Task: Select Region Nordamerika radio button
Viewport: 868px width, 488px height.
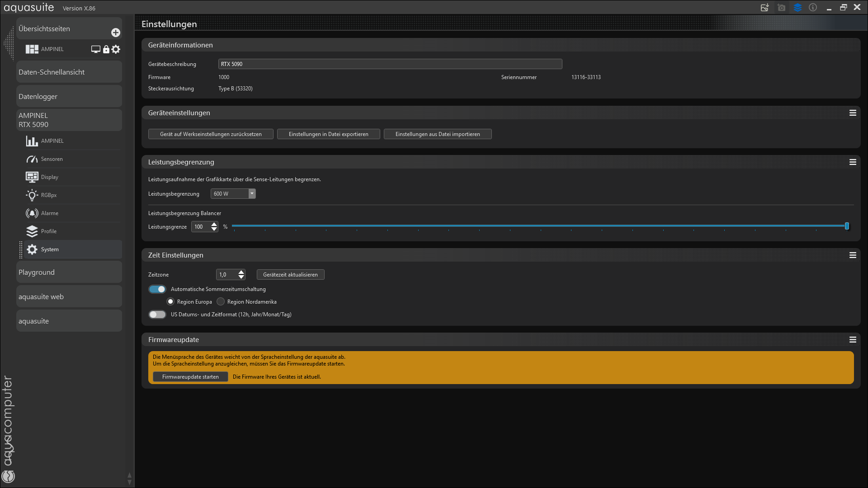Action: [x=221, y=302]
